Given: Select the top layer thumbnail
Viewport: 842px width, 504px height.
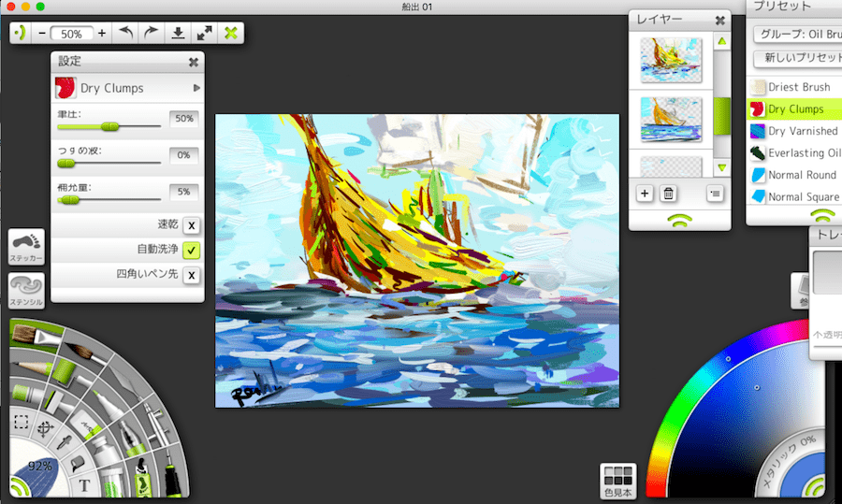Looking at the screenshot, I should (x=671, y=60).
